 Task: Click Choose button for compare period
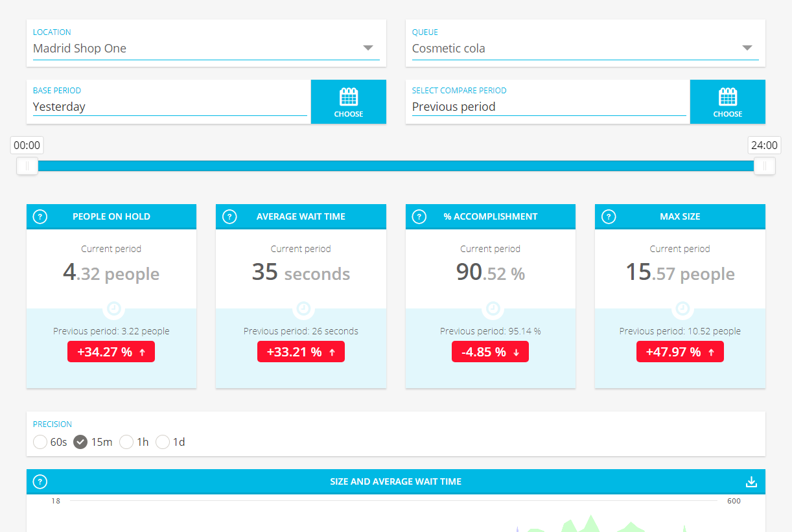727,102
